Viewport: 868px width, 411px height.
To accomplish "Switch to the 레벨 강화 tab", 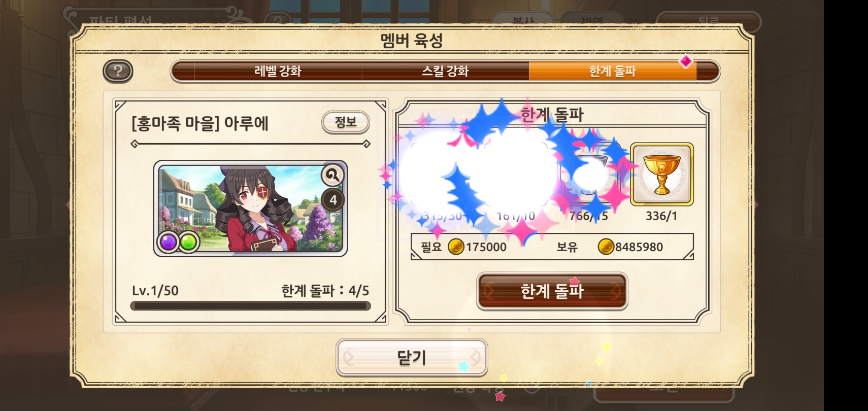I will click(278, 71).
